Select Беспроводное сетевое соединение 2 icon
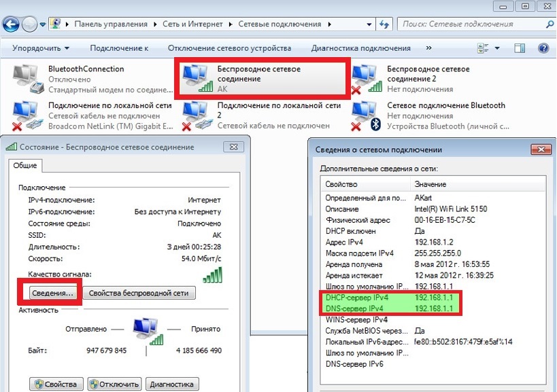This screenshot has width=557, height=392. pyautogui.click(x=367, y=79)
